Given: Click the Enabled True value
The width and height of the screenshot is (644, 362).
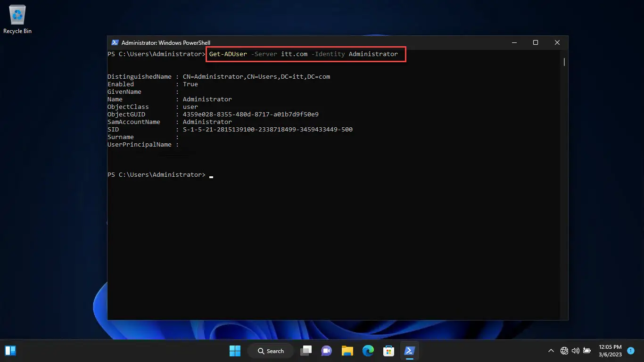Looking at the screenshot, I should pos(190,84).
